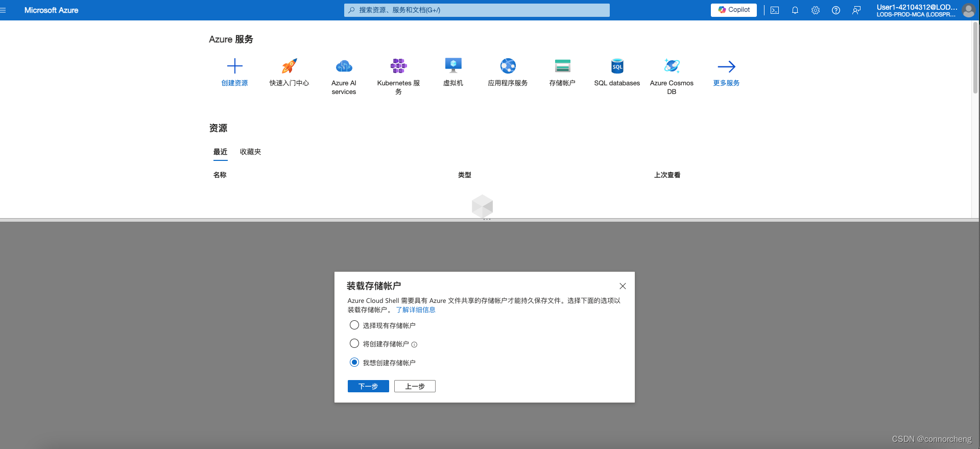Click info icon beside 将创建存储帐户
Viewport: 980px width, 449px height.
(414, 345)
